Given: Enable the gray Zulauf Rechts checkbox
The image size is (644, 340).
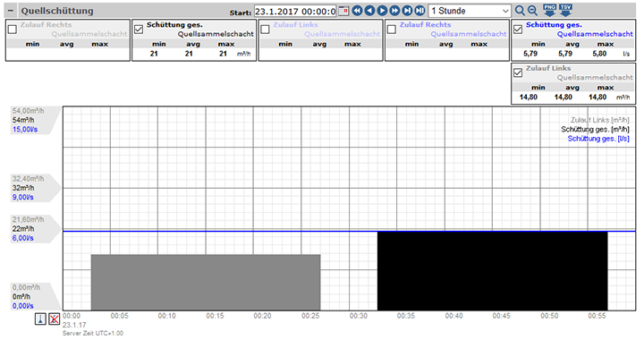Looking at the screenshot, I should (x=13, y=30).
